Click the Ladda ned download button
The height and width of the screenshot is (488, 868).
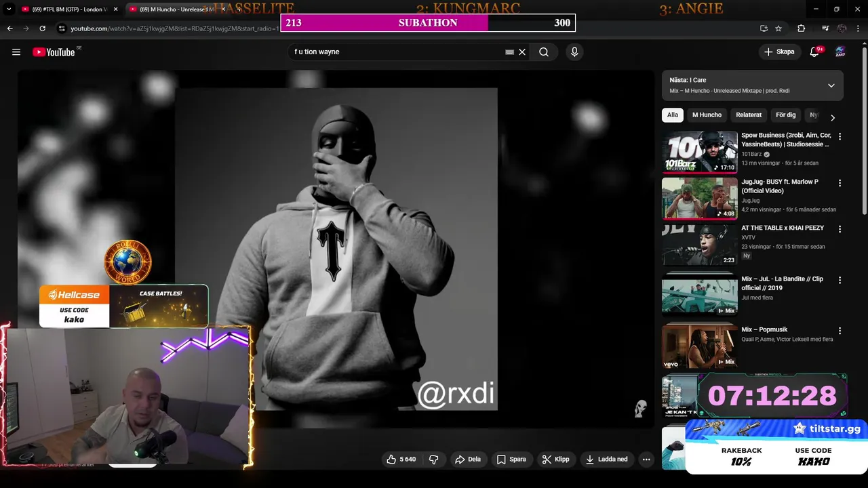(607, 460)
